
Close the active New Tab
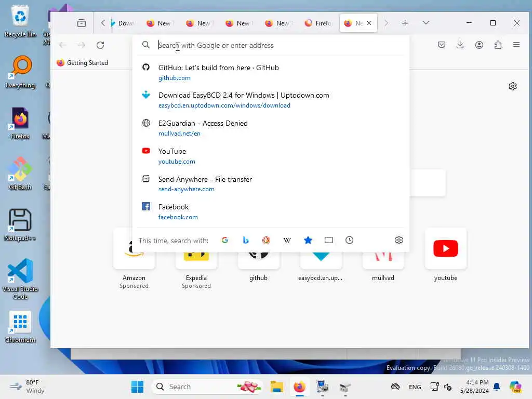(x=369, y=23)
